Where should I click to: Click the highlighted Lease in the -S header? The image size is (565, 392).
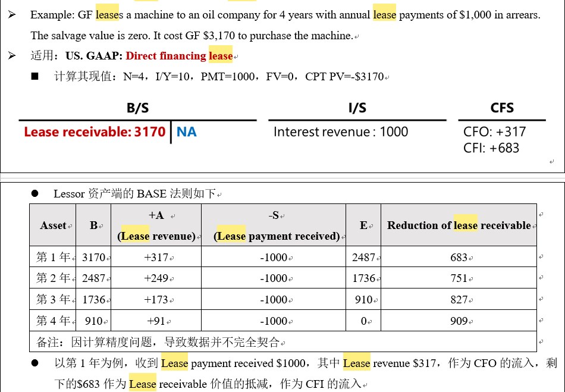tap(231, 236)
